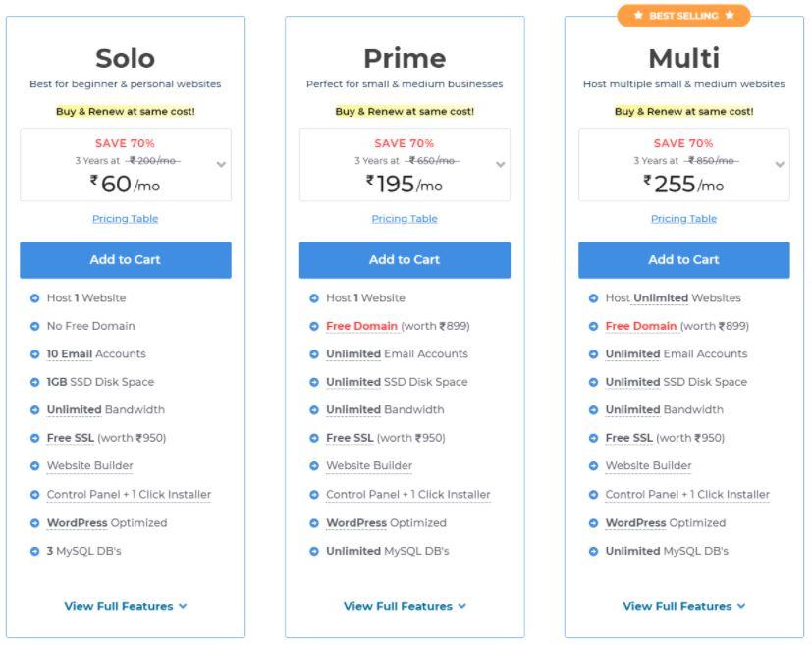812x646 pixels.
Task: Click bullet icon next to Solo's 3 MySQL DB's
Action: (x=34, y=552)
